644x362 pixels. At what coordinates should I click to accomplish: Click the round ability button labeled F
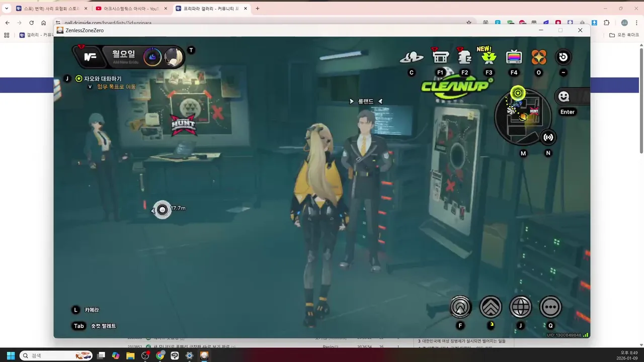(460, 307)
